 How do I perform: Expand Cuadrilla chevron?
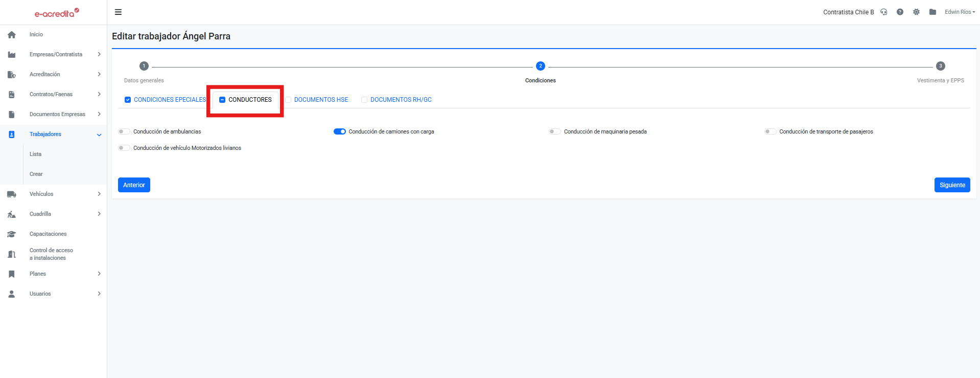pos(99,214)
